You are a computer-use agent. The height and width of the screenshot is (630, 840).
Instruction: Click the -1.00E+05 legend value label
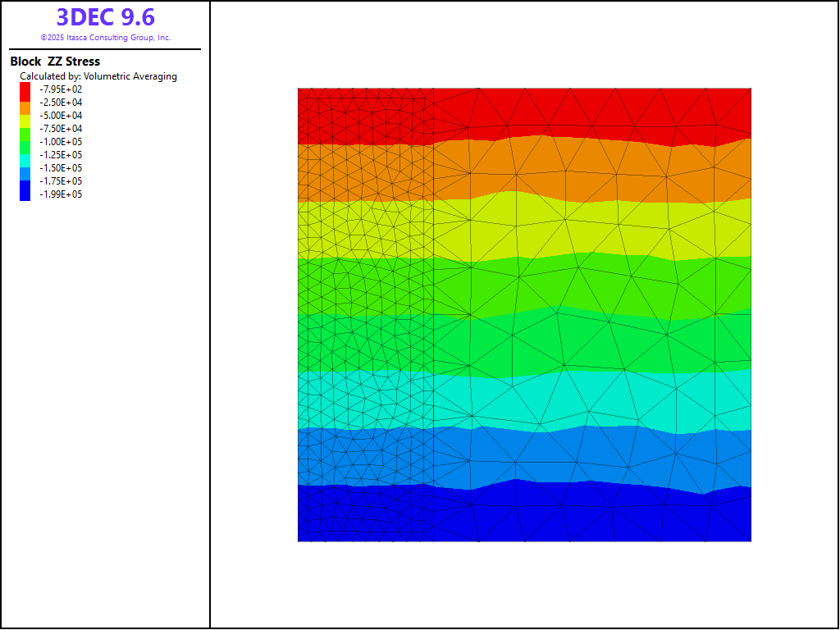point(61,142)
